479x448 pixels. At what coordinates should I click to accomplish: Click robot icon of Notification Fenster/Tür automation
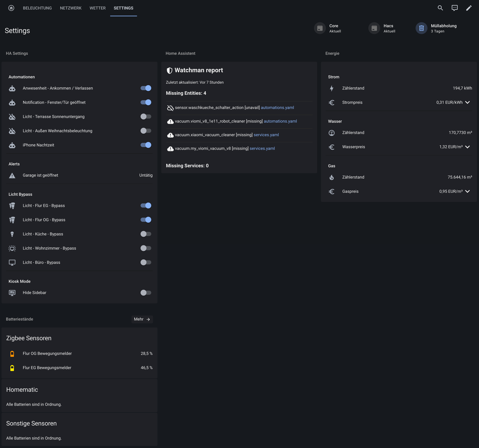pos(12,103)
